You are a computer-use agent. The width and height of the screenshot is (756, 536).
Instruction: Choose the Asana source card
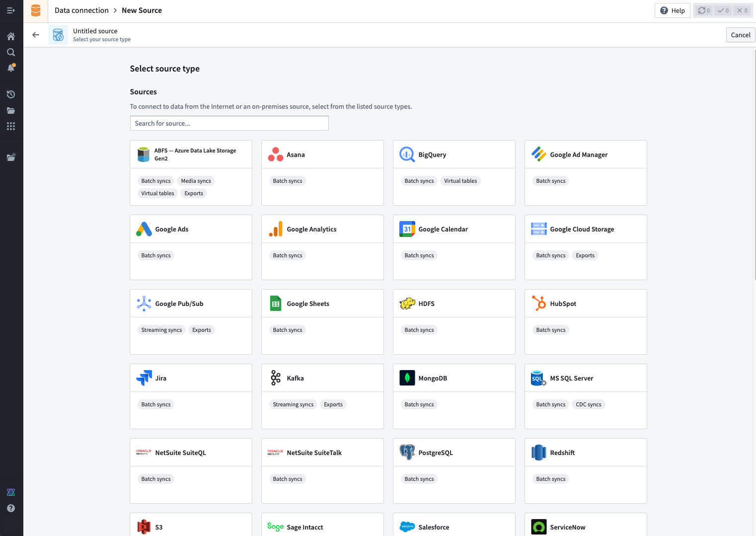coord(322,173)
